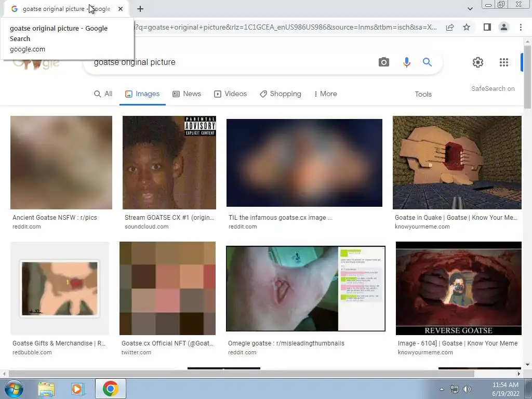Click the share page icon in address bar
Screen dimensions: 532x399
point(450,27)
